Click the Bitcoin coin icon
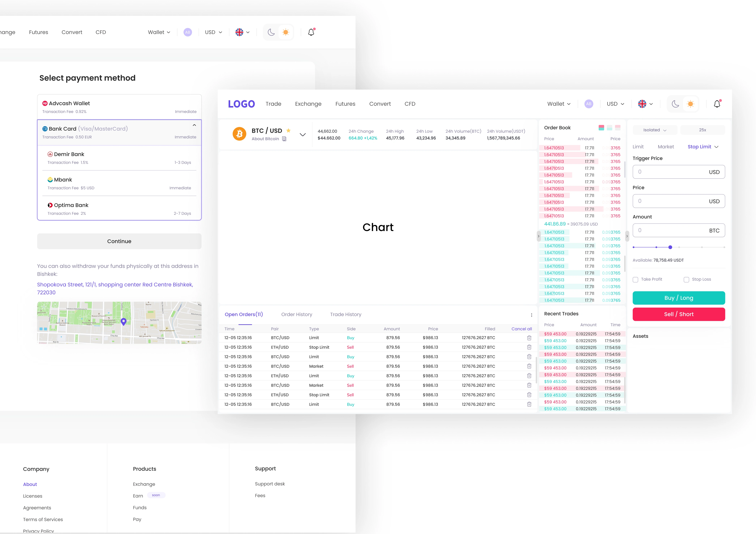The height and width of the screenshot is (534, 756). tap(239, 134)
